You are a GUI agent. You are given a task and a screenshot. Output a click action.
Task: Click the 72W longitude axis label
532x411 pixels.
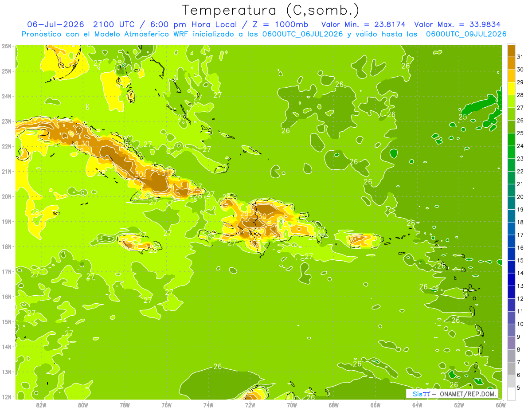[x=250, y=405]
